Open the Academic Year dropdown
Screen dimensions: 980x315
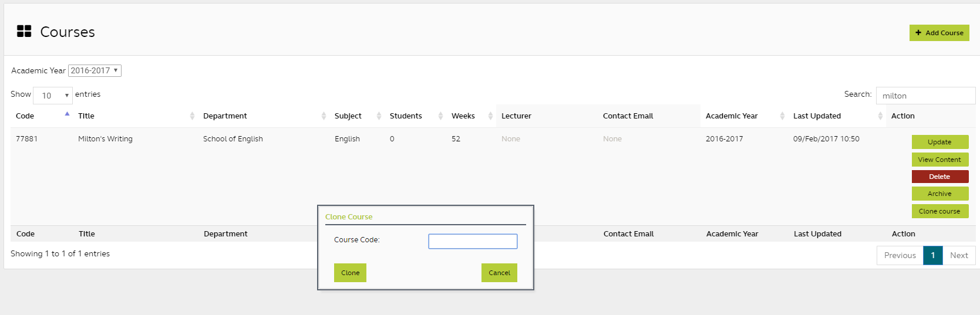tap(95, 70)
